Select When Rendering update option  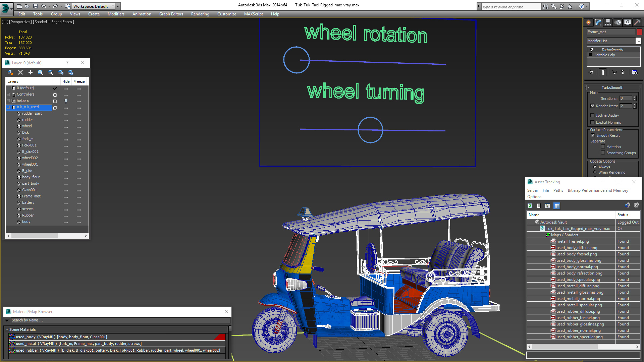pos(595,172)
